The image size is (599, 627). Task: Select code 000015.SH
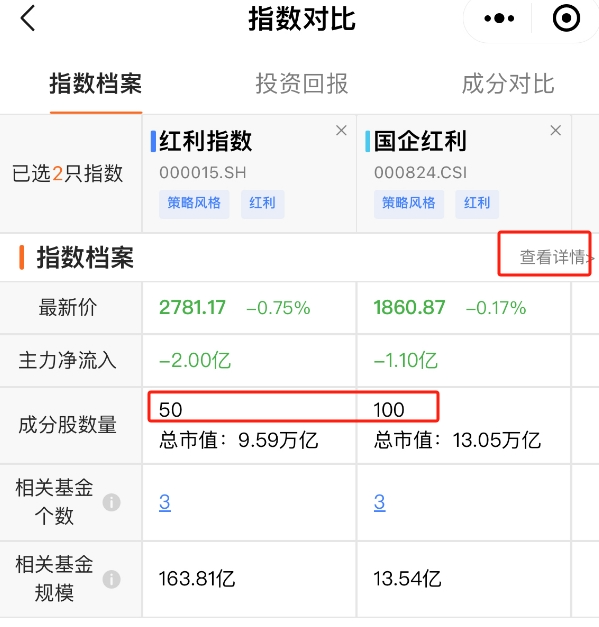(x=203, y=173)
